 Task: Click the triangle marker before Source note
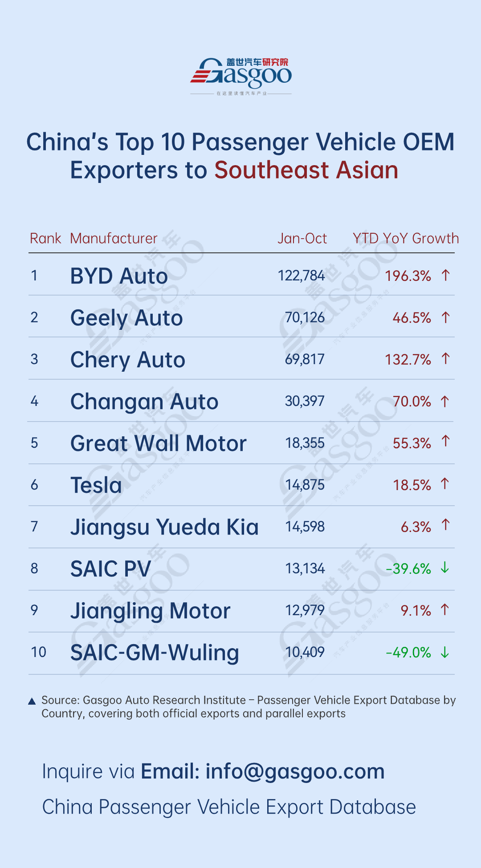pyautogui.click(x=32, y=702)
